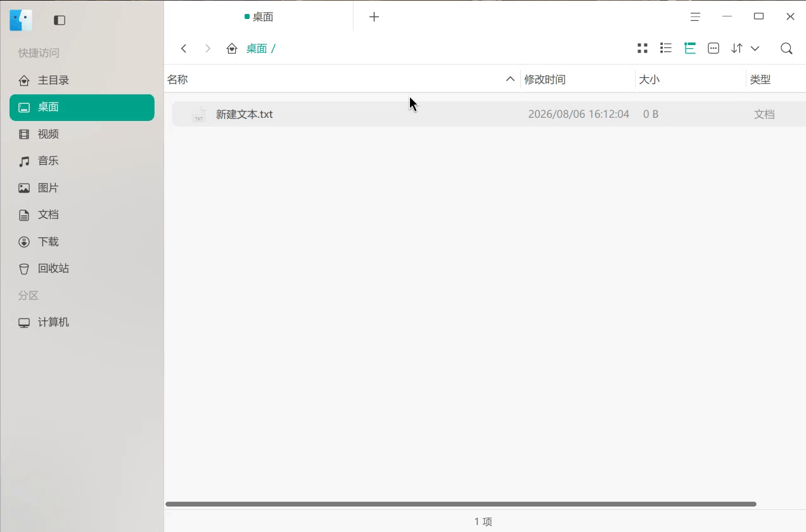Toggle the sidebar visibility icon
Image resolution: width=806 pixels, height=532 pixels.
60,20
